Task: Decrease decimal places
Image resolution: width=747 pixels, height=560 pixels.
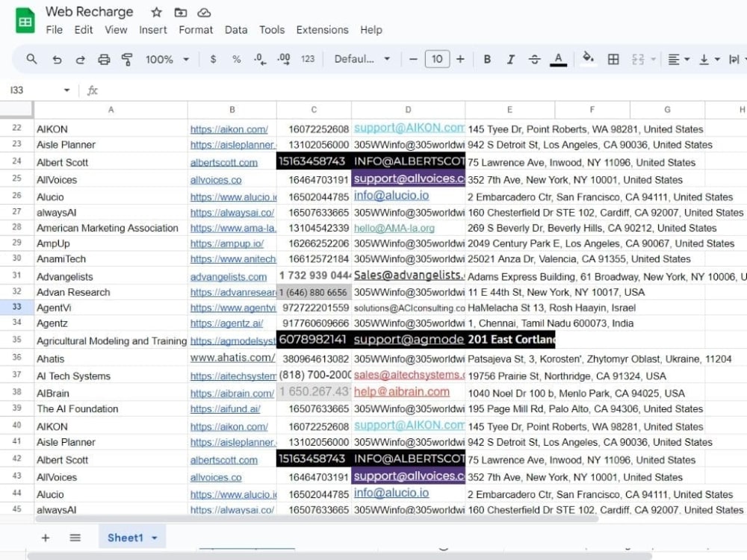Action: (260, 59)
